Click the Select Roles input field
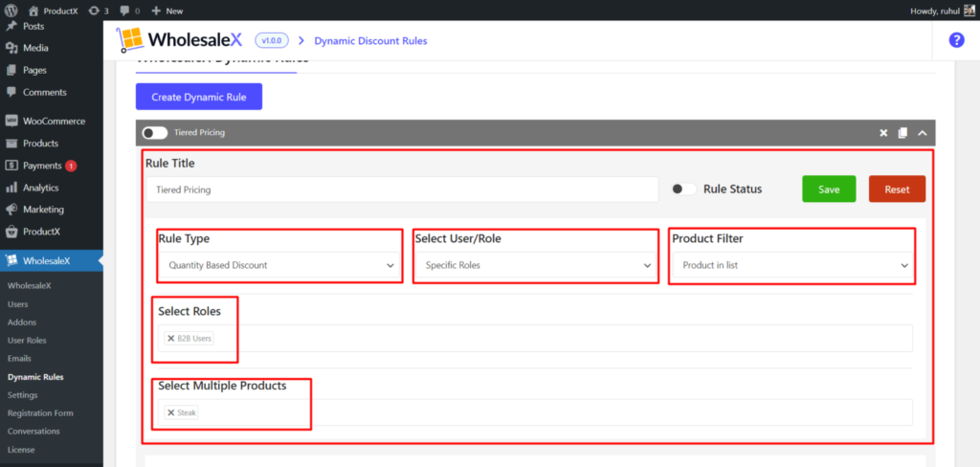The width and height of the screenshot is (980, 467). [535, 338]
